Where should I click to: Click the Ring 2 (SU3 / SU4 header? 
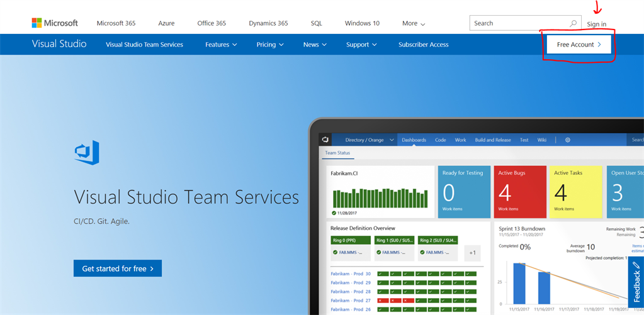(438, 240)
